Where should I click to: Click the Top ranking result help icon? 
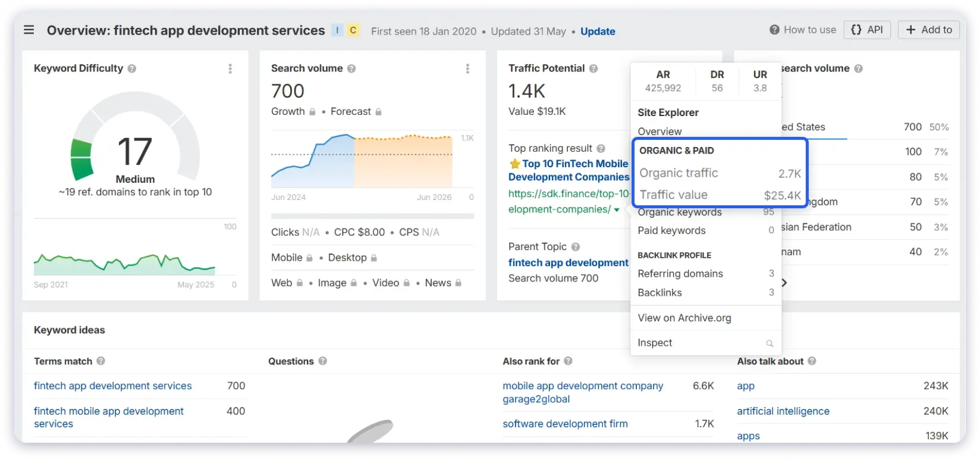click(x=601, y=148)
